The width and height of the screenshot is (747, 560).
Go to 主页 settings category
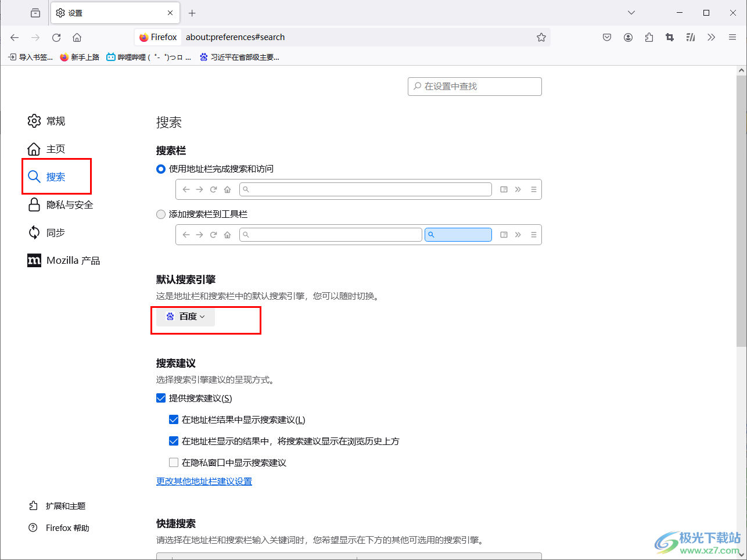46,149
